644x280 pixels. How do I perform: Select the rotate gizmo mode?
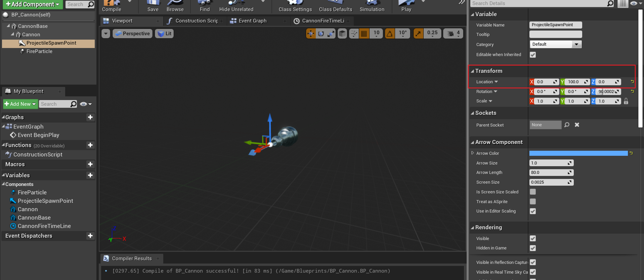(x=321, y=34)
